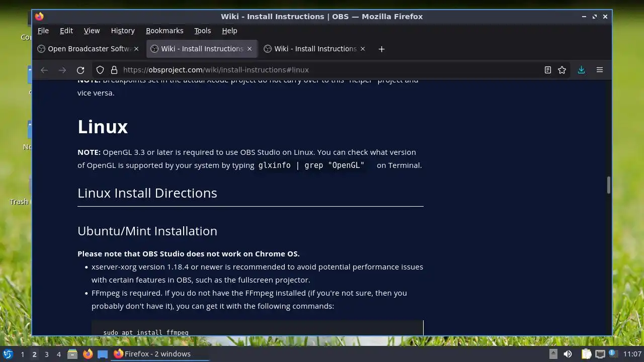
Task: Close the Open Broadcaster Software tab
Action: 136,49
